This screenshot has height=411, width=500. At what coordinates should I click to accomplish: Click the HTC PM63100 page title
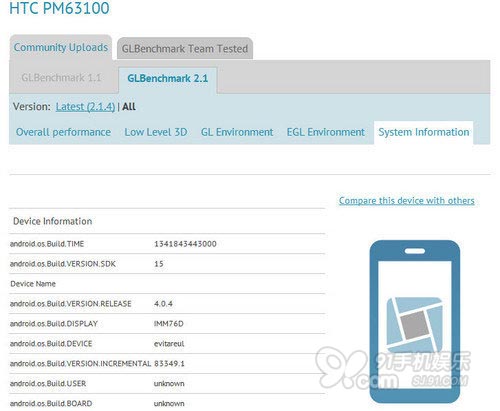tap(59, 8)
